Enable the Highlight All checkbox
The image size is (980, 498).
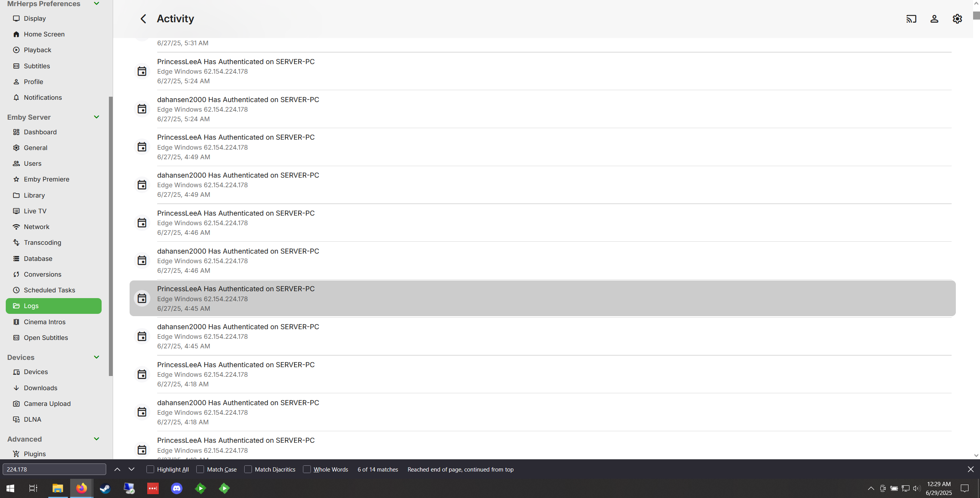pyautogui.click(x=150, y=469)
